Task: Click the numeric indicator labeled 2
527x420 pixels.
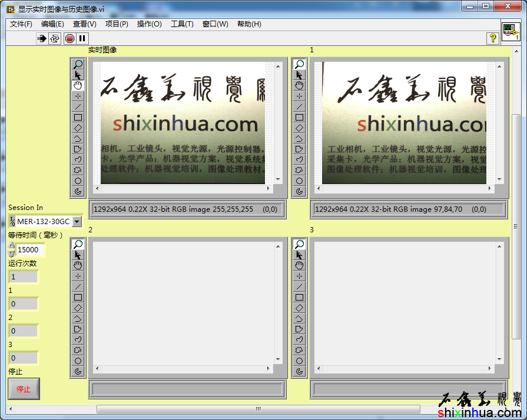Action: pyautogui.click(x=24, y=331)
